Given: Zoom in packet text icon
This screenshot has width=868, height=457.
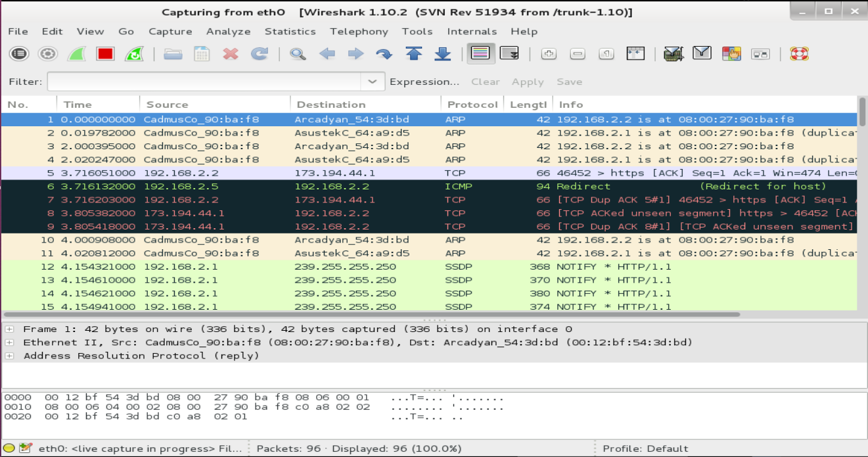Looking at the screenshot, I should coord(549,54).
